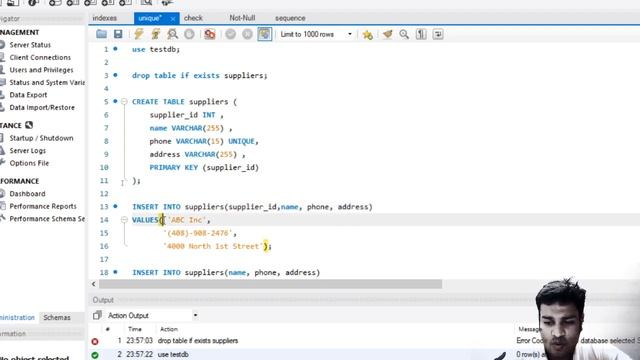Open Users and Privileges
This screenshot has width=640, height=360.
(41, 70)
